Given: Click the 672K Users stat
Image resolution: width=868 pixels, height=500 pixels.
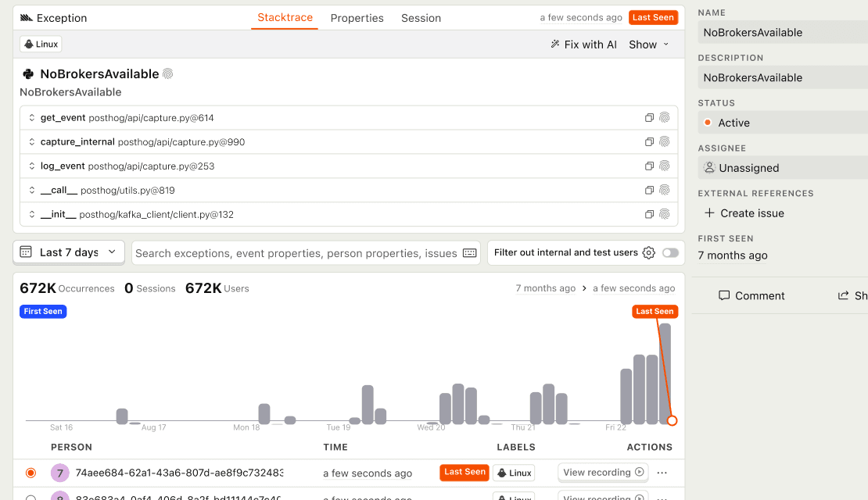Looking at the screenshot, I should [x=217, y=288].
